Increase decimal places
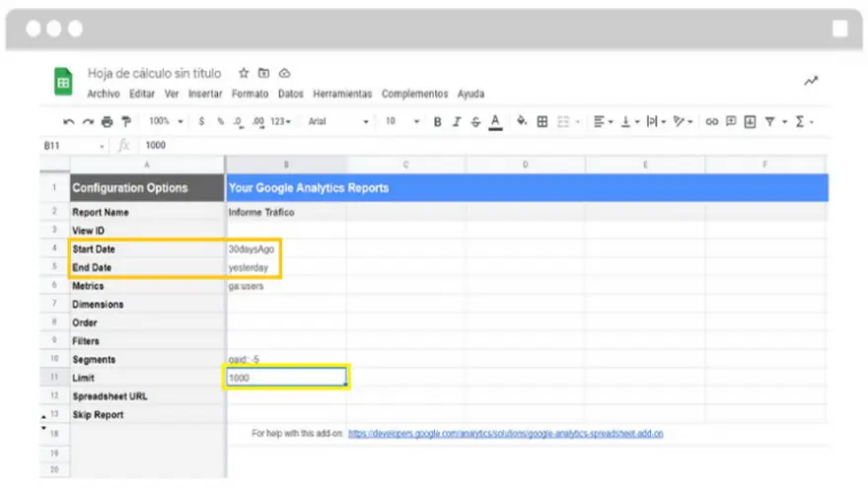The image size is (868, 488). (258, 121)
